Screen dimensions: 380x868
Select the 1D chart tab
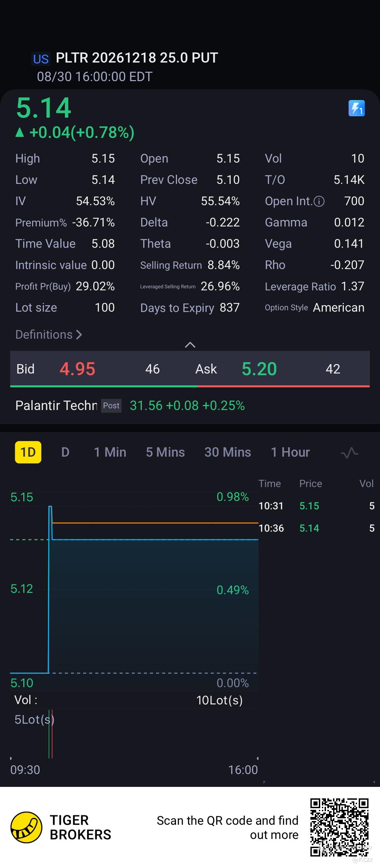tap(28, 452)
